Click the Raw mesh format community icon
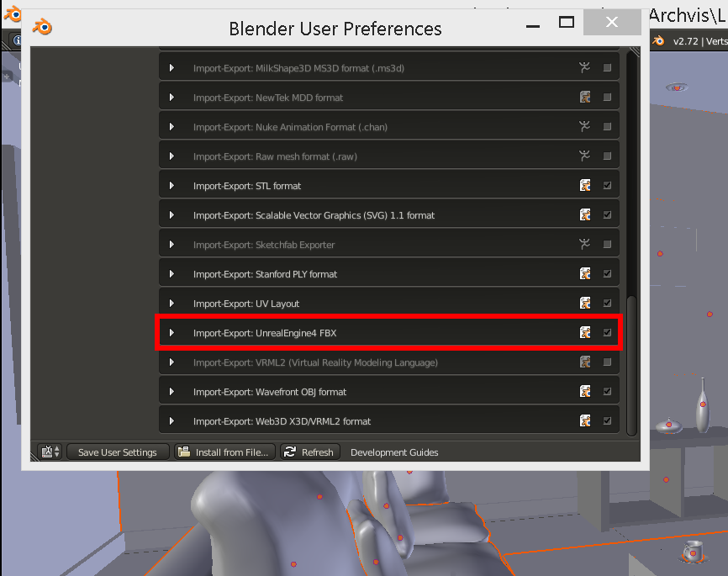Screen dimensions: 728x576 click(584, 156)
